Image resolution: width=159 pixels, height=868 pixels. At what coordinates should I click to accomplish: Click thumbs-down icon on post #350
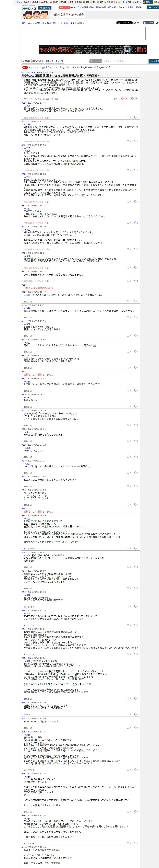(x=135, y=698)
